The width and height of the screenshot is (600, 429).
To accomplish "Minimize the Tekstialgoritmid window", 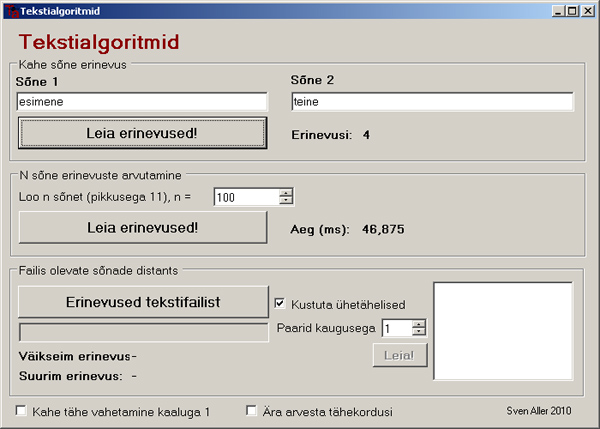I will pyautogui.click(x=558, y=10).
